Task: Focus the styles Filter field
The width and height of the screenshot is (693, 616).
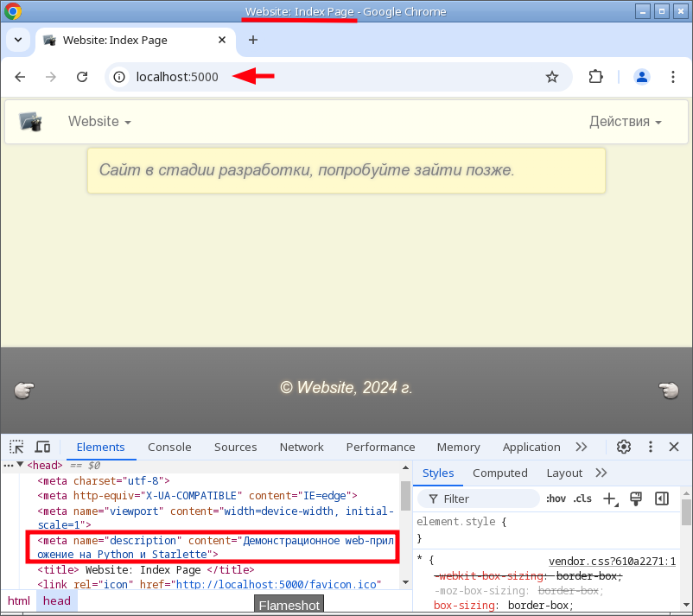Action: pyautogui.click(x=479, y=499)
